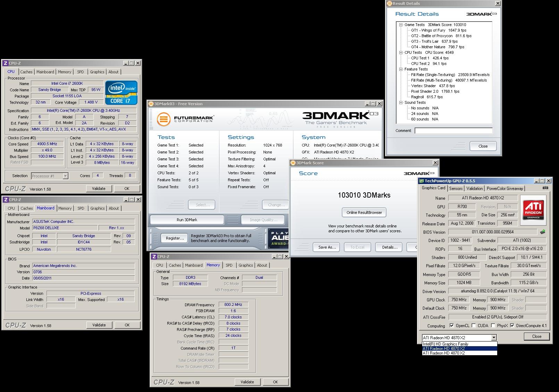This screenshot has height=392, width=559.
Task: Click the Run 3DMark button
Action: coord(187,220)
